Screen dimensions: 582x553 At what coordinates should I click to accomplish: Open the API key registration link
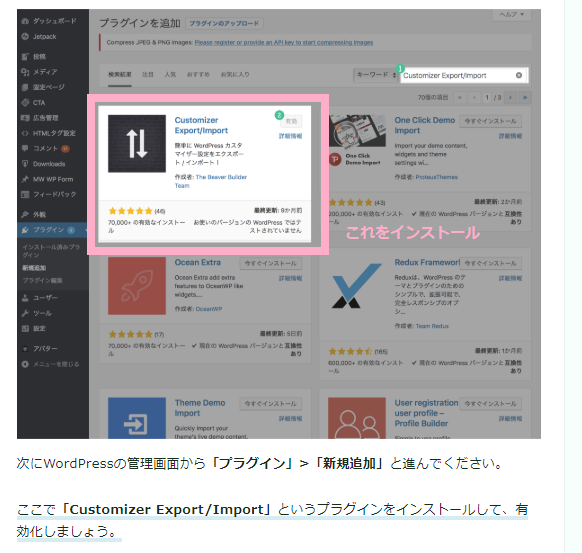click(284, 42)
